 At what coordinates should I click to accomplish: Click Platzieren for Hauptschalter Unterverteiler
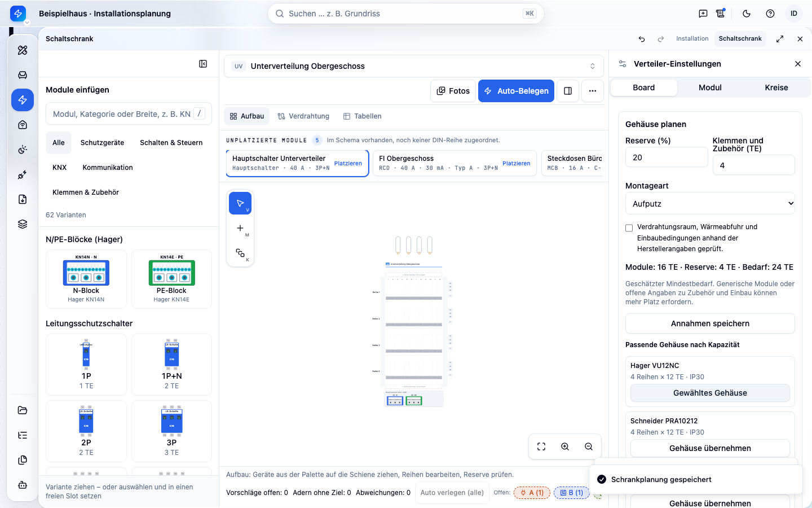[x=348, y=163]
